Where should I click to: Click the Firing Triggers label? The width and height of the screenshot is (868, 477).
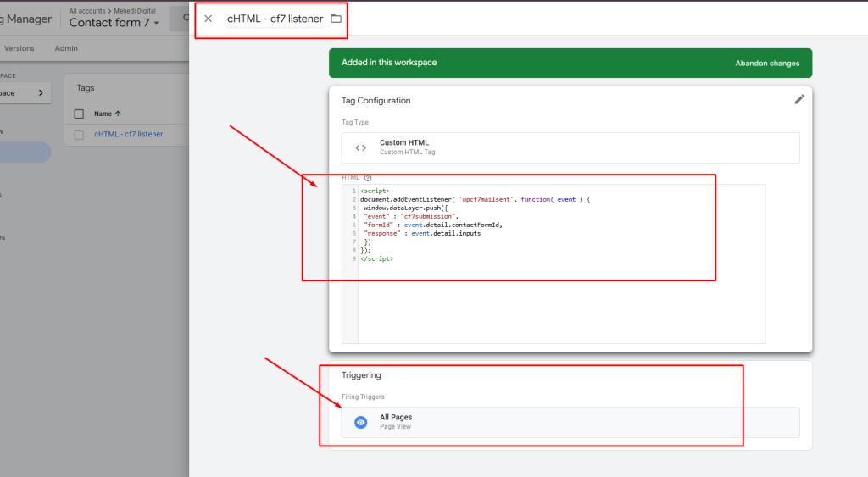pos(363,397)
